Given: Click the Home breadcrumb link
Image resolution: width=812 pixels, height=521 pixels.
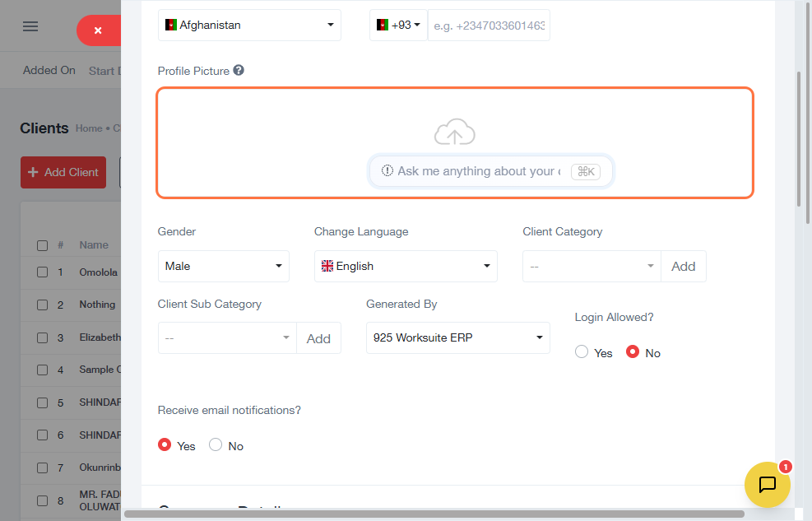Looking at the screenshot, I should point(89,128).
